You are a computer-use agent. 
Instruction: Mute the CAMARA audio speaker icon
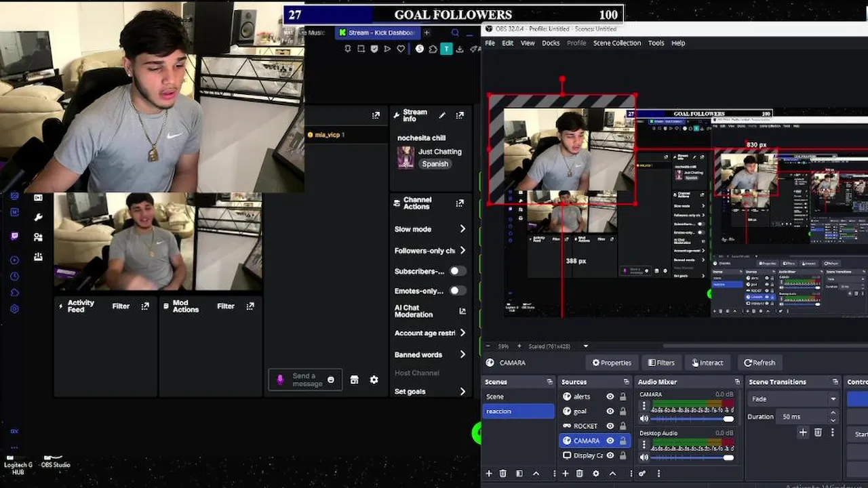click(x=644, y=419)
